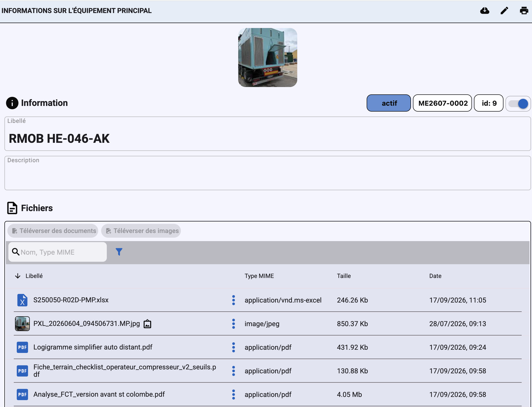
Task: Click the pencil edit icon
Action: 504,11
